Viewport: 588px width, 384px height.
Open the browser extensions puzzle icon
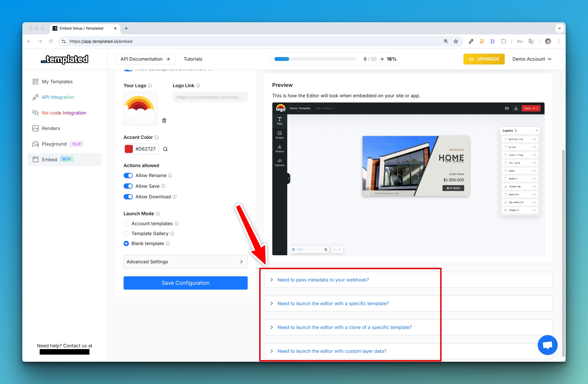point(503,41)
